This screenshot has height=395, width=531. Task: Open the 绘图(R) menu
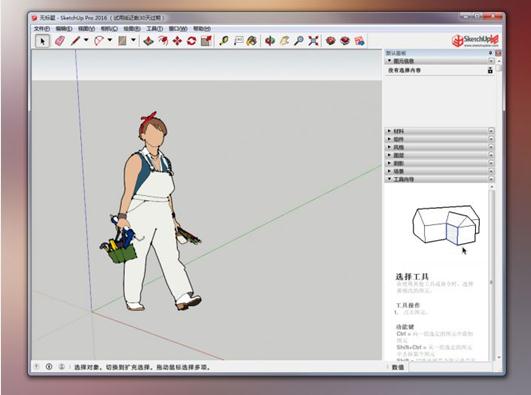coord(132,29)
